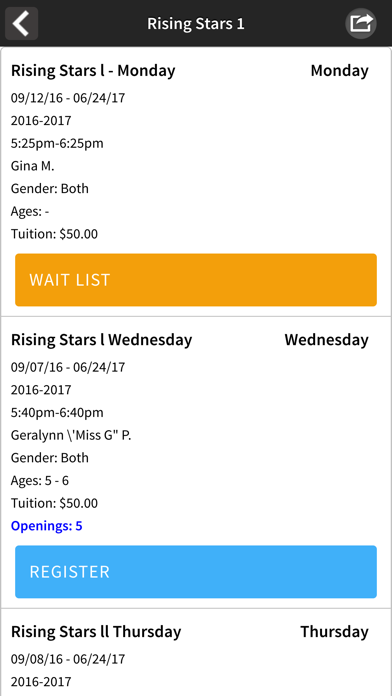The height and width of the screenshot is (696, 392).
Task: Open Rising Stars ll Thursday class title
Action: tap(96, 632)
